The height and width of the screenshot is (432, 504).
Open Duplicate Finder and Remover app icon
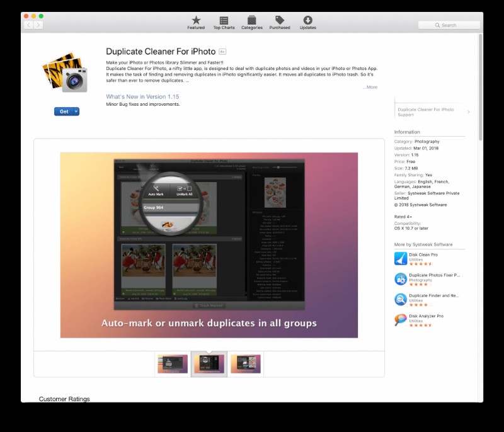point(401,300)
